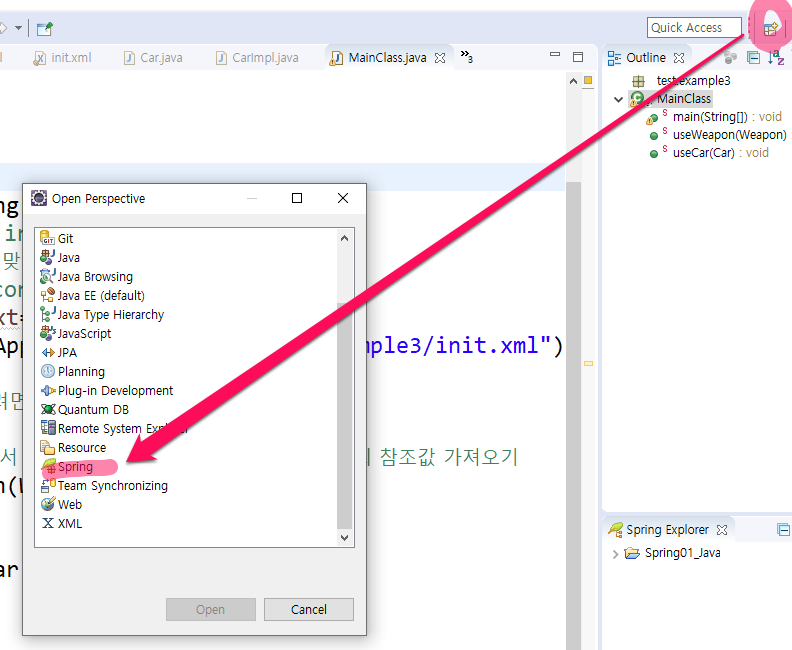Viewport: 792px width, 650px height.
Task: Select main(String[]) in Outline
Action: (x=713, y=117)
